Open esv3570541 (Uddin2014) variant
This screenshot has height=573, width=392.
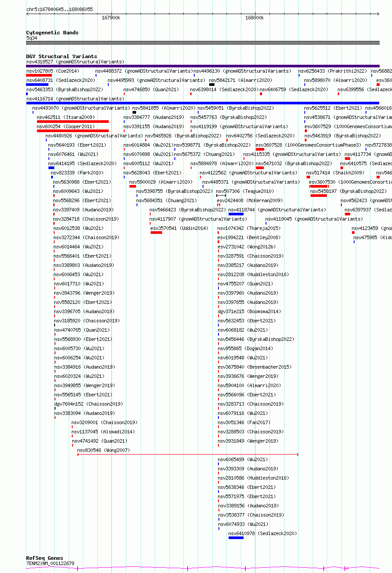[x=179, y=228]
